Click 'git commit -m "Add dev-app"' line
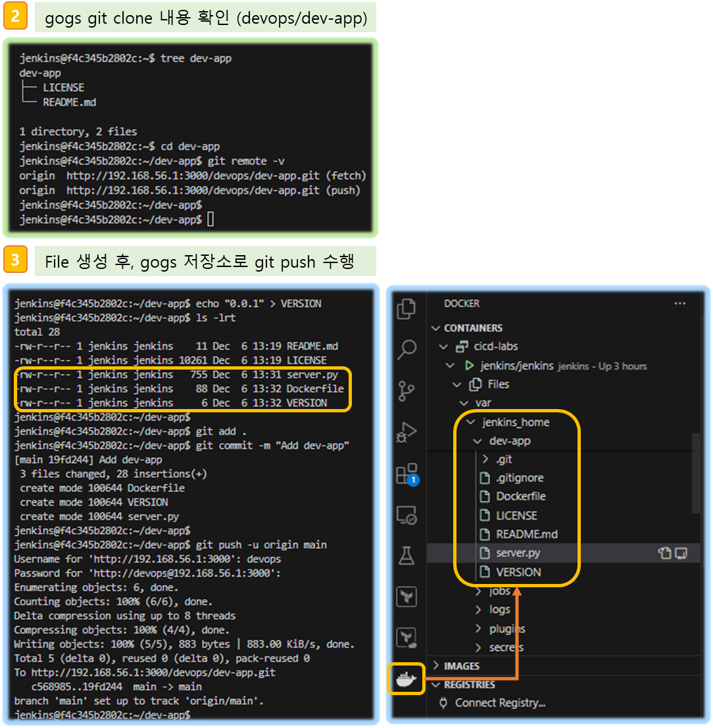Viewport: 713px width, 728px height. tap(272, 446)
